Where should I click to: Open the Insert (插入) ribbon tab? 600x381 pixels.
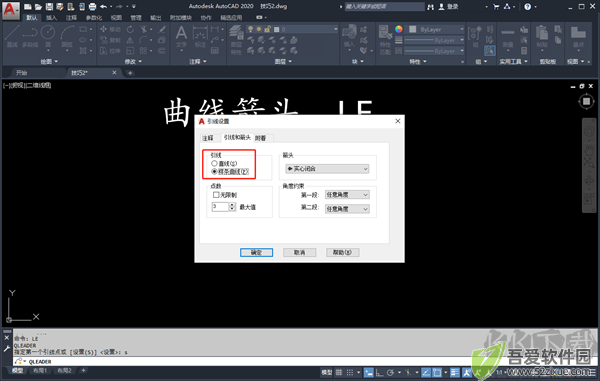51,18
